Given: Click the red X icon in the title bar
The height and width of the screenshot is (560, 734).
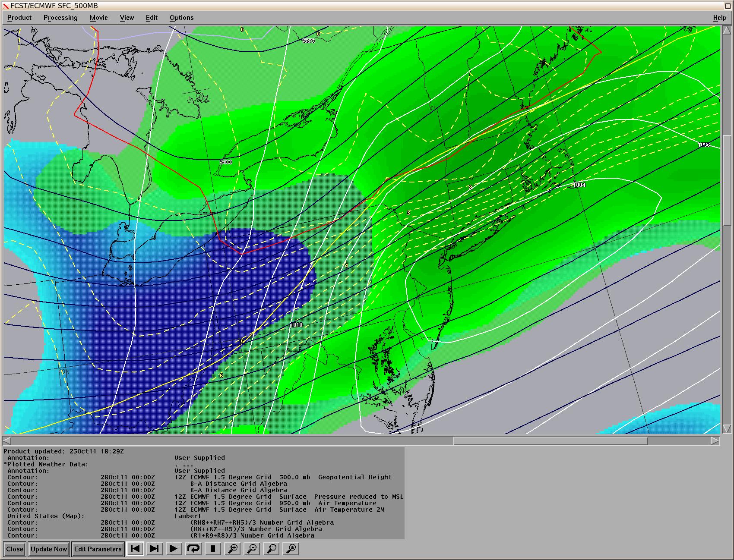Looking at the screenshot, I should tap(6, 6).
